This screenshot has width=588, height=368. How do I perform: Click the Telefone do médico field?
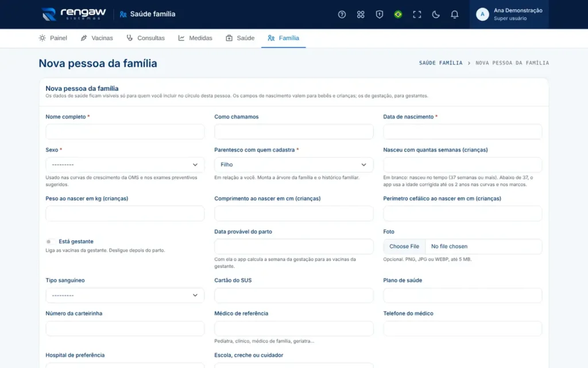(462, 328)
